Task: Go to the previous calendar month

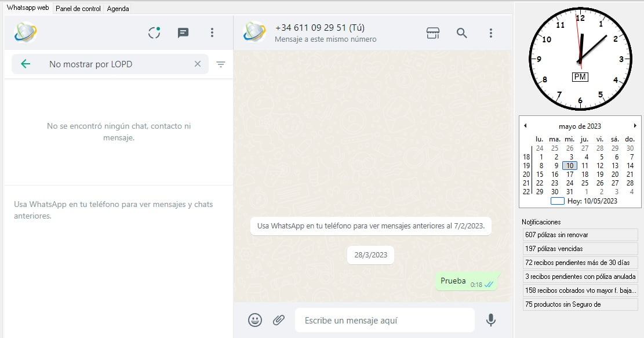Action: click(x=525, y=126)
